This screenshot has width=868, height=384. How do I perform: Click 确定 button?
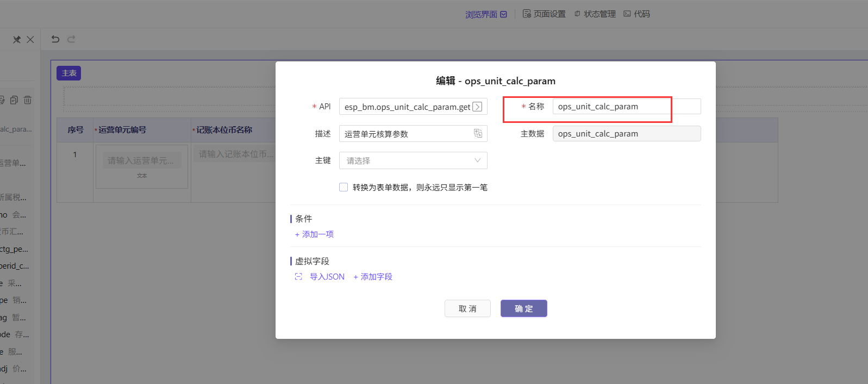click(524, 308)
